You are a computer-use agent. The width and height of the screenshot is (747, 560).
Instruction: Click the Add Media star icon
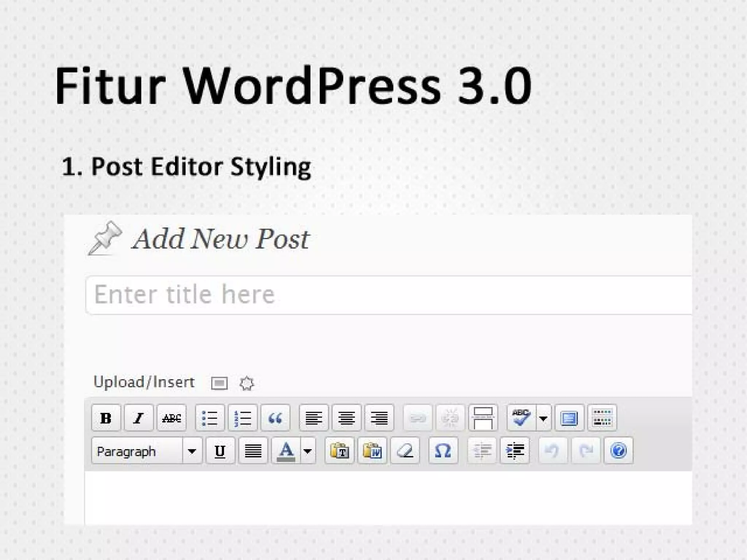pyautogui.click(x=247, y=383)
